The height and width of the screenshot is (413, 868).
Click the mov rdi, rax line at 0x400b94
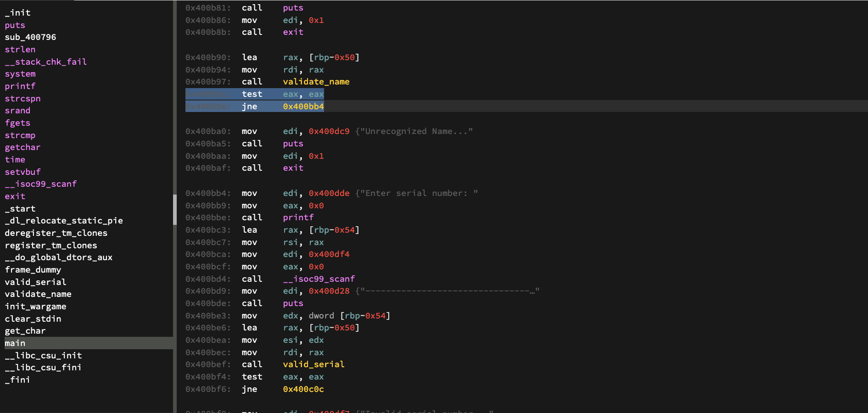[255, 70]
